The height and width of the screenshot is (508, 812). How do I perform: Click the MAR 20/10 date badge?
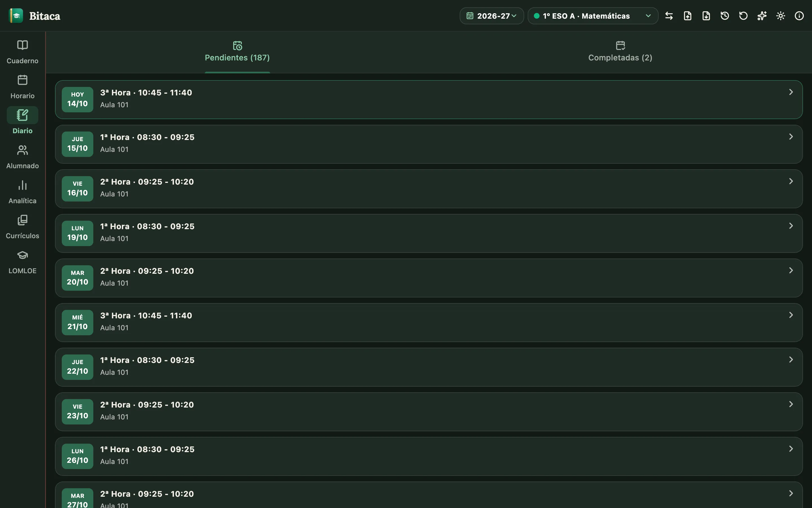[78, 278]
